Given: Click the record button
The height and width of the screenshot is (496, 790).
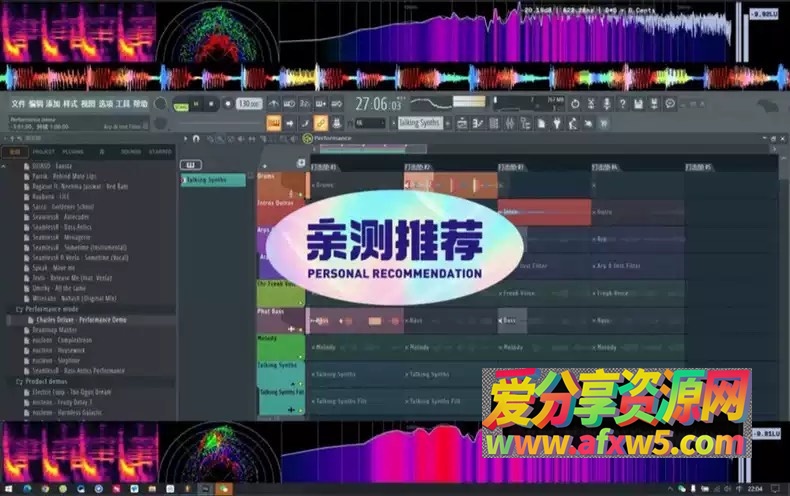Looking at the screenshot, I should click(x=228, y=104).
